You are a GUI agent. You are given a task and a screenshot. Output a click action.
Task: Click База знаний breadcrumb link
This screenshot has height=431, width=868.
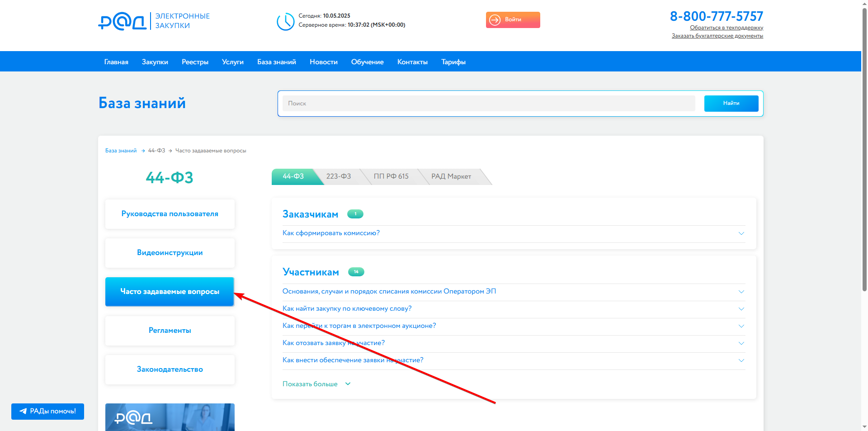121,151
